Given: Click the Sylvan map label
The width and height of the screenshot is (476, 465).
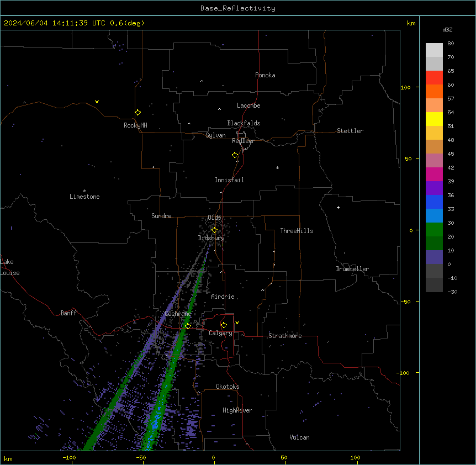Looking at the screenshot, I should (215, 135).
